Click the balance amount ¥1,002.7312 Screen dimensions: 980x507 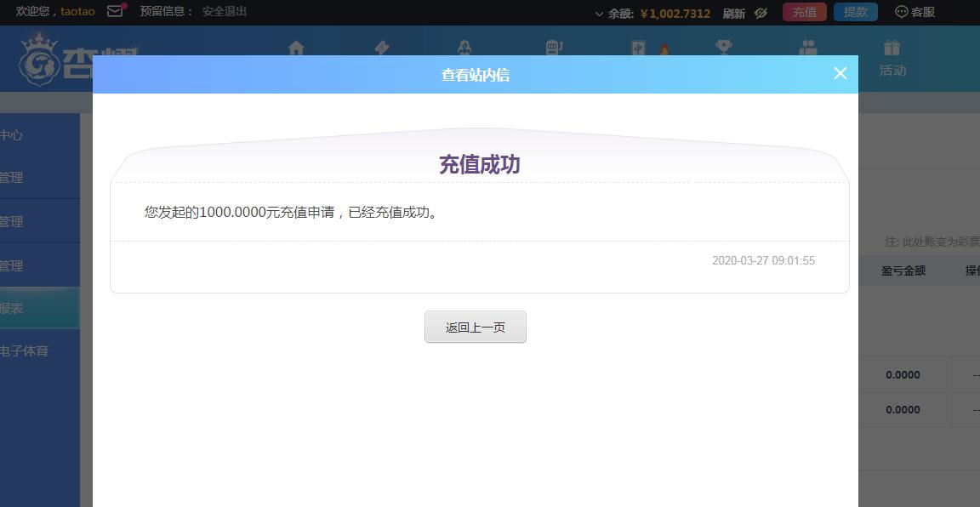point(675,13)
